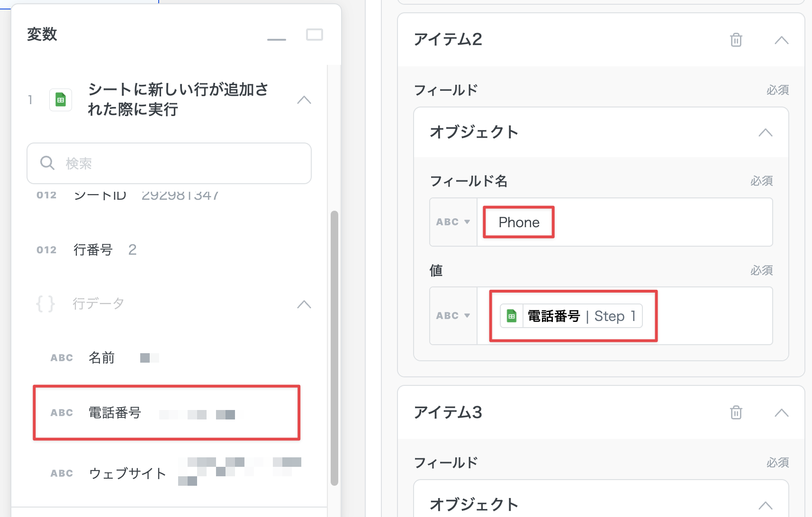This screenshot has height=517, width=812.
Task: Click the Phone field name input
Action: [x=616, y=222]
